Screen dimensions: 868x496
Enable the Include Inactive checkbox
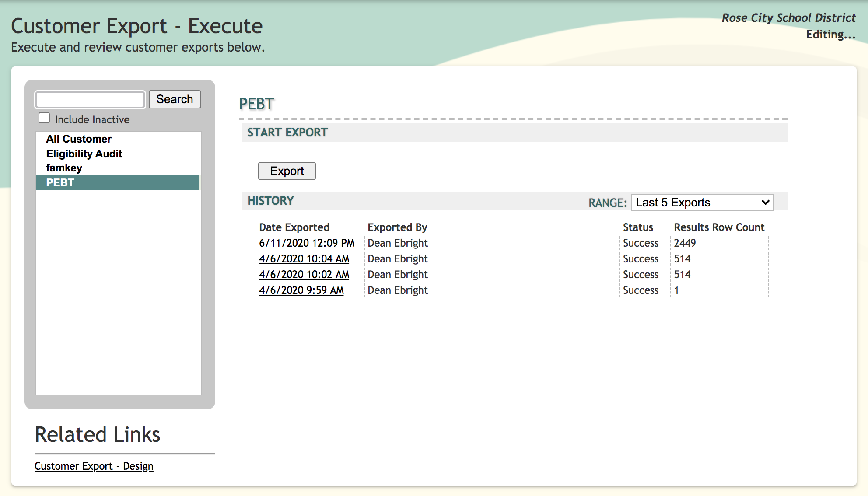click(x=44, y=118)
